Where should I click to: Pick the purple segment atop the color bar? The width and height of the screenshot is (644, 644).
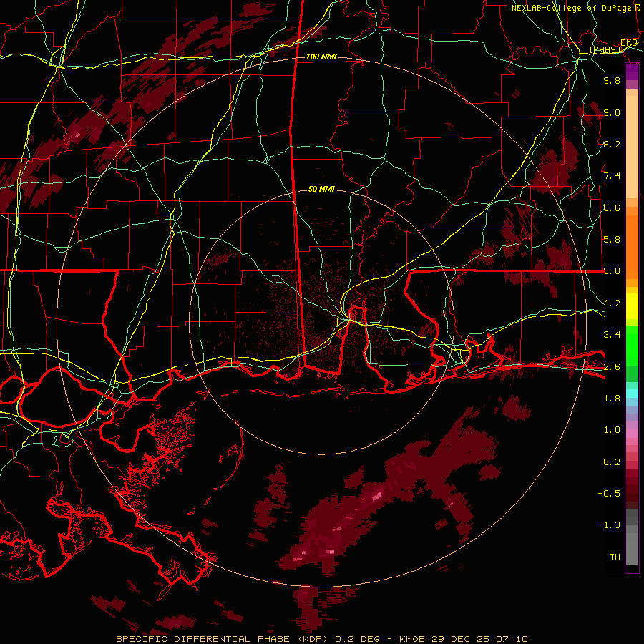pyautogui.click(x=632, y=72)
